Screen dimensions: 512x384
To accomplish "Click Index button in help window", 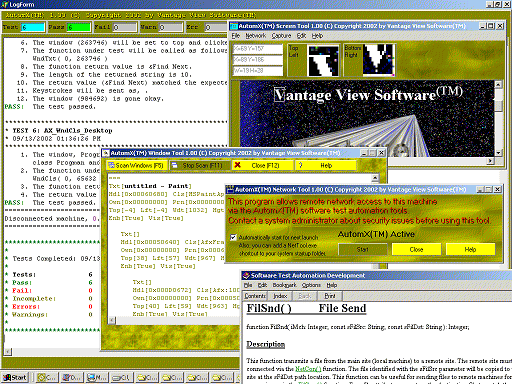I will 280,296.
